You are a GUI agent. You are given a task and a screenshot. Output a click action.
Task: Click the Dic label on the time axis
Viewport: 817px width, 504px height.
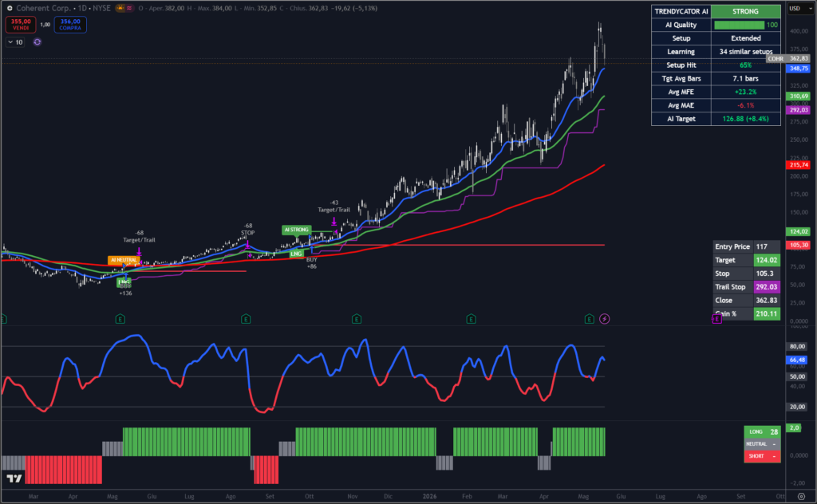[x=389, y=496]
